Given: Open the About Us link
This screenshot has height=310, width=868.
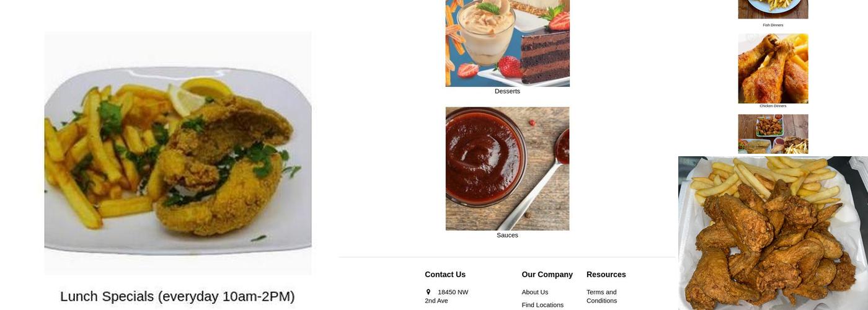Looking at the screenshot, I should tap(535, 292).
